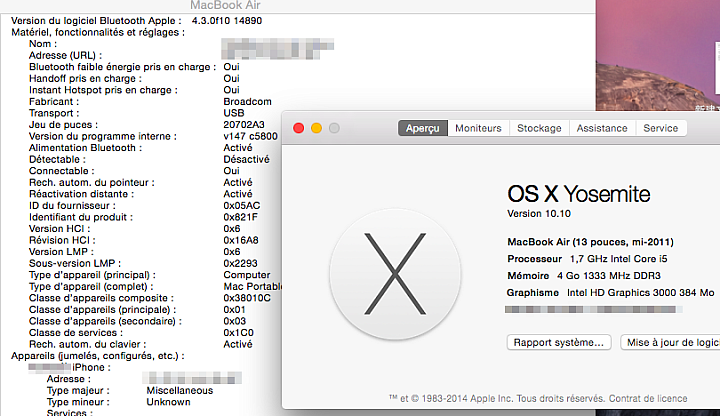Click Matériel, fonctionnalités et réglages heading
This screenshot has height=416, width=720.
98,32
